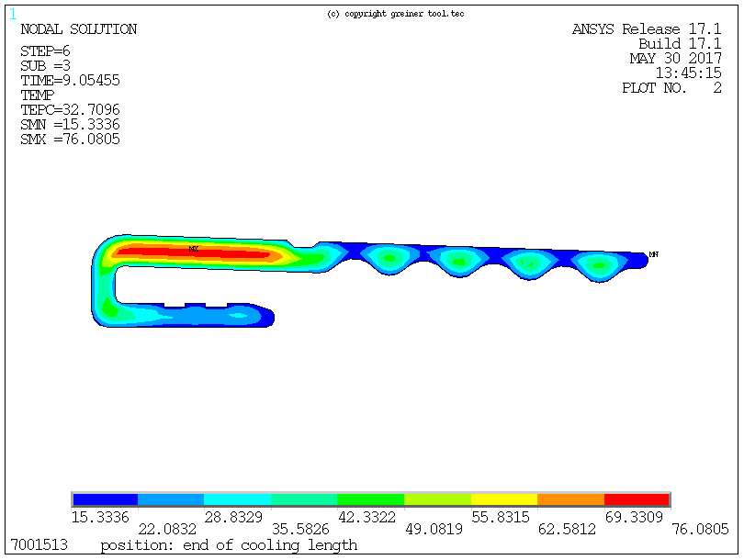Viewport: 744px width, 560px height.
Task: Click the MX maximum marker on the profile
Action: (194, 249)
